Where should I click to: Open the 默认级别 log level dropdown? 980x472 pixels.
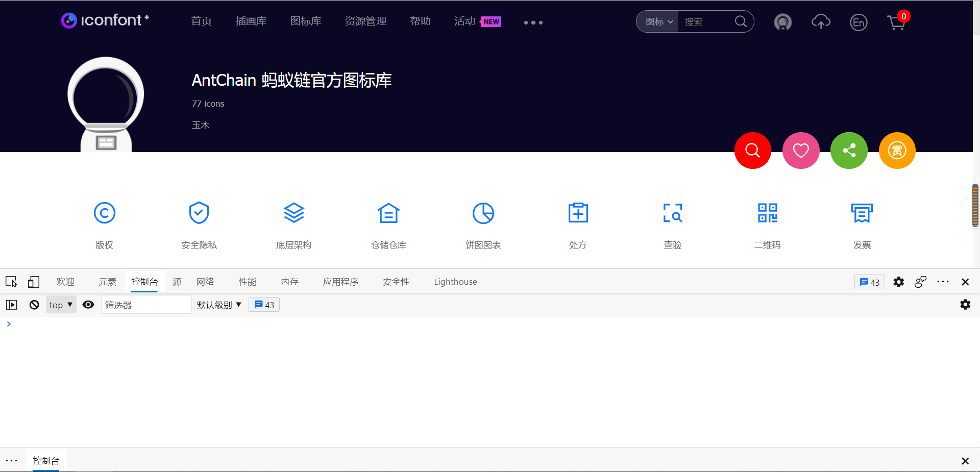tap(219, 305)
